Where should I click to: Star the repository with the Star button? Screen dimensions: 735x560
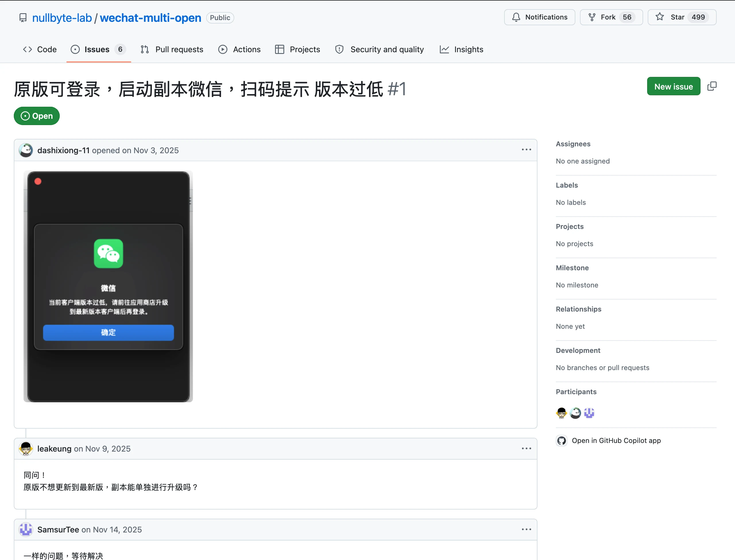click(682, 17)
